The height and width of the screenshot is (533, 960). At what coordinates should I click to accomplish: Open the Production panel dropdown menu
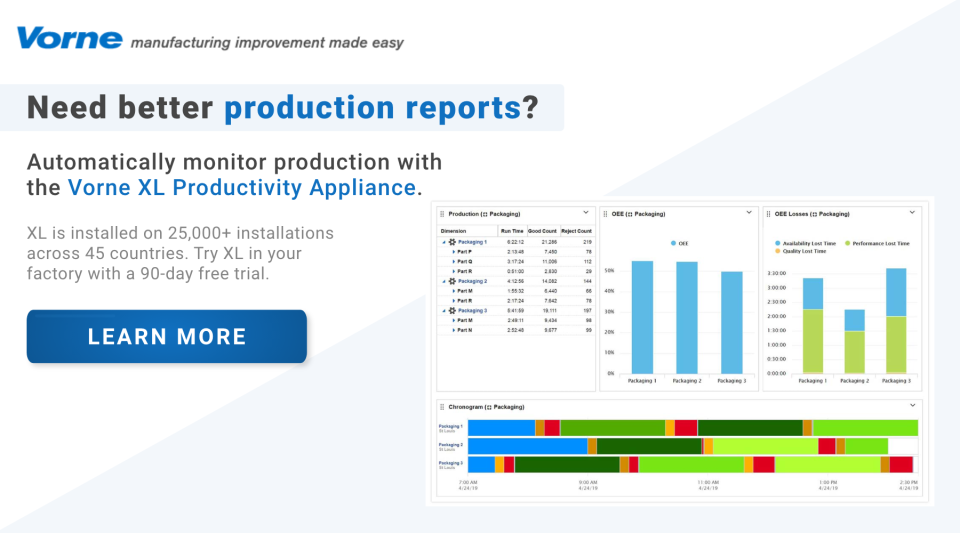585,212
